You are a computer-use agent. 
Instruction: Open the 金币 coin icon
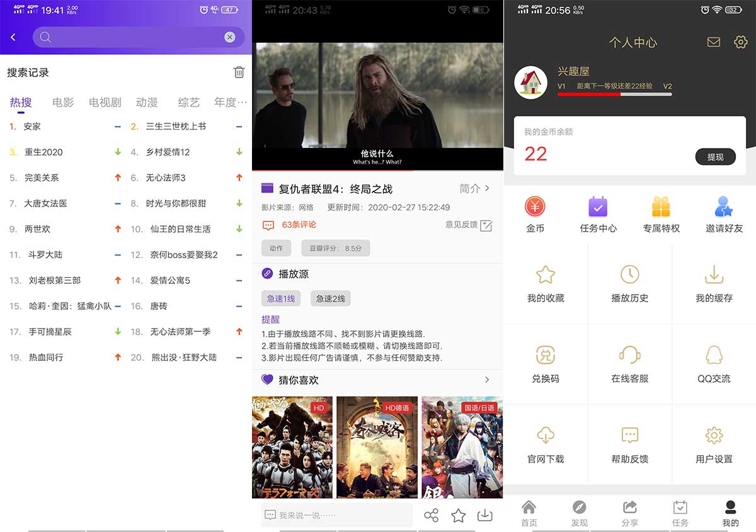535,207
